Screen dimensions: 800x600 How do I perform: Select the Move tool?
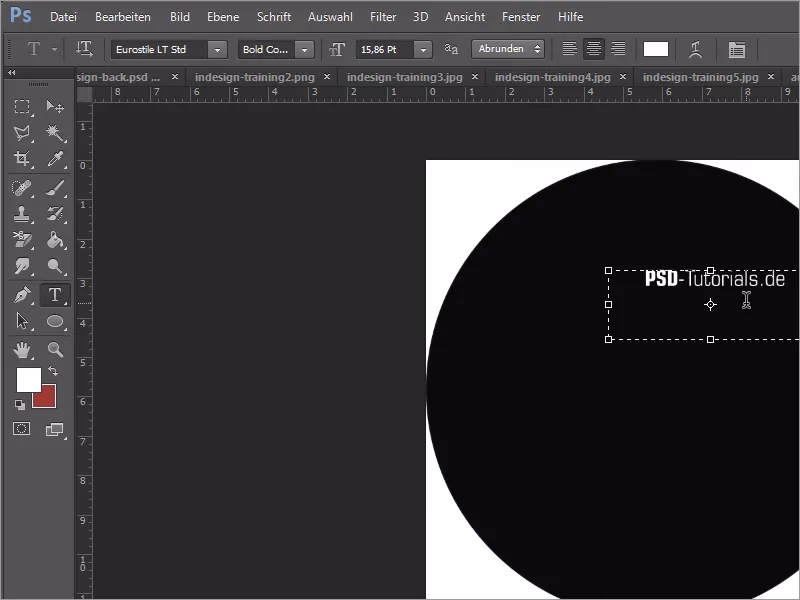[x=57, y=106]
